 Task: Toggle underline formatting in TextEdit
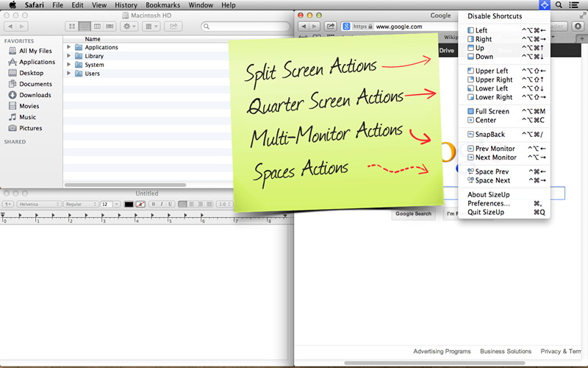click(x=169, y=204)
